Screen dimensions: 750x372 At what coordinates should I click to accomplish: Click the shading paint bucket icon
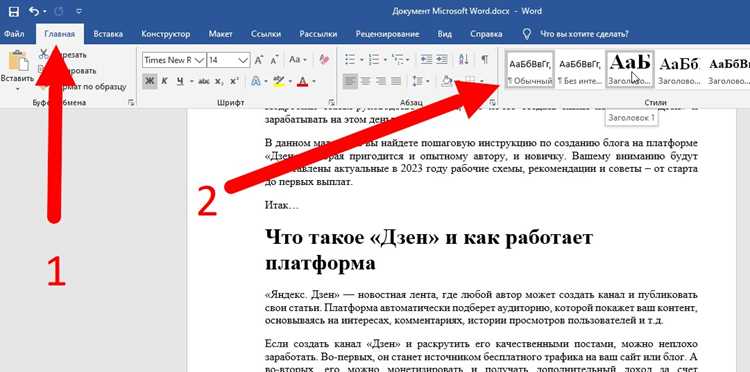447,81
